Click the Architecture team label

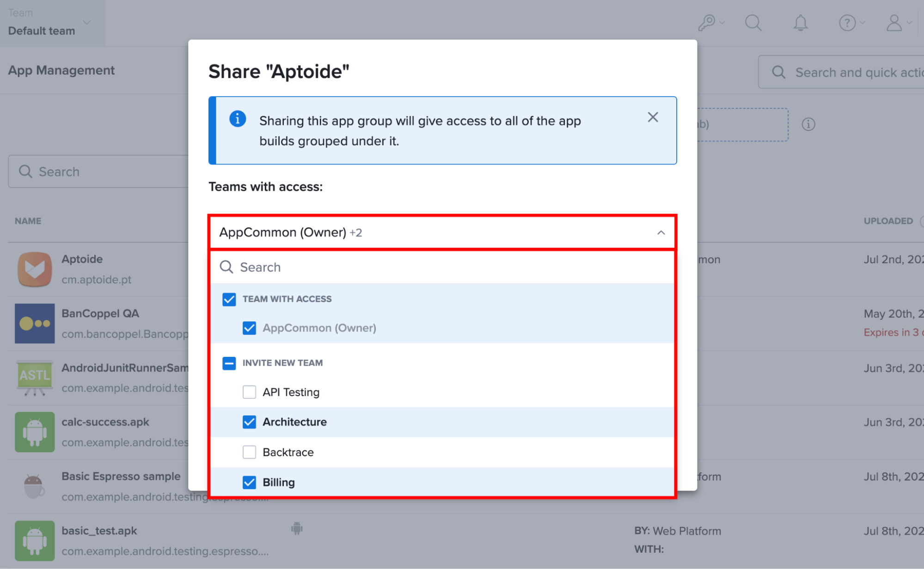click(x=294, y=422)
